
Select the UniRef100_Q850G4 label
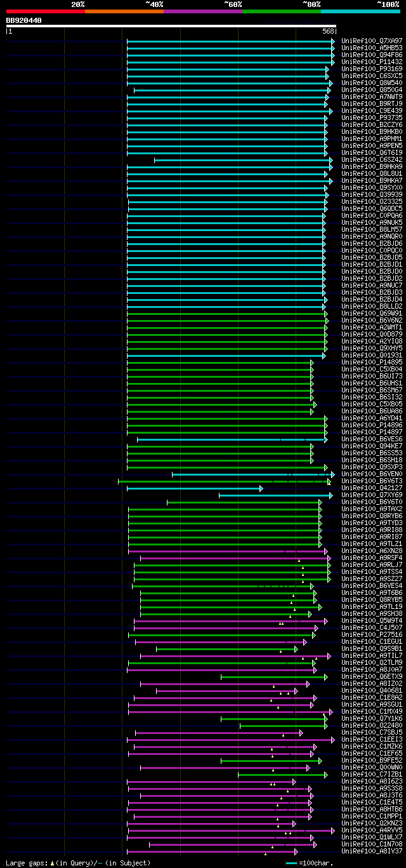point(372,90)
